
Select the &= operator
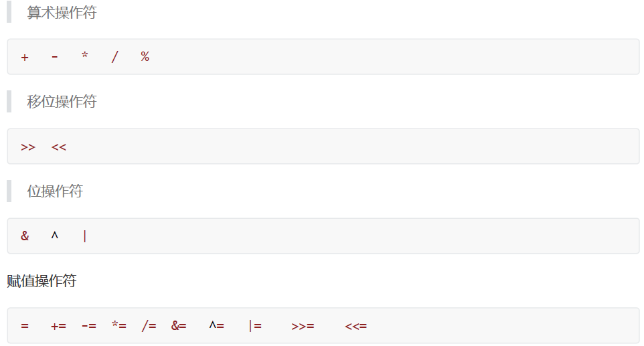tap(179, 326)
